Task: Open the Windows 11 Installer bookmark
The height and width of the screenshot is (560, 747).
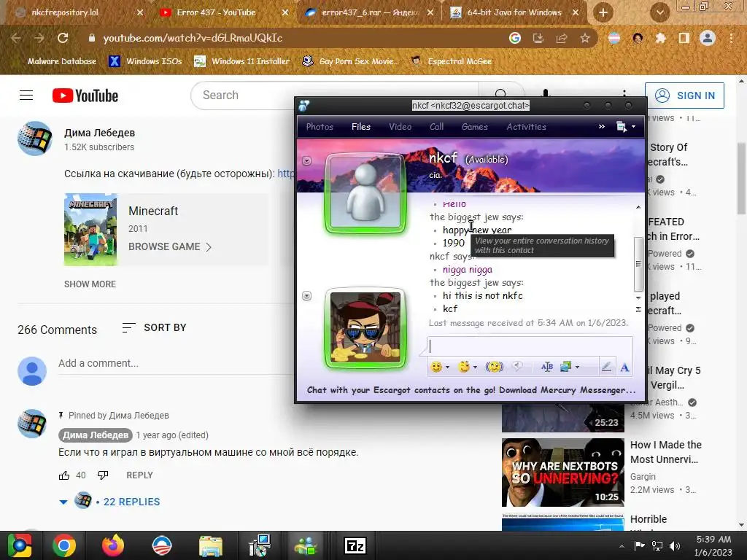Action: (x=242, y=61)
